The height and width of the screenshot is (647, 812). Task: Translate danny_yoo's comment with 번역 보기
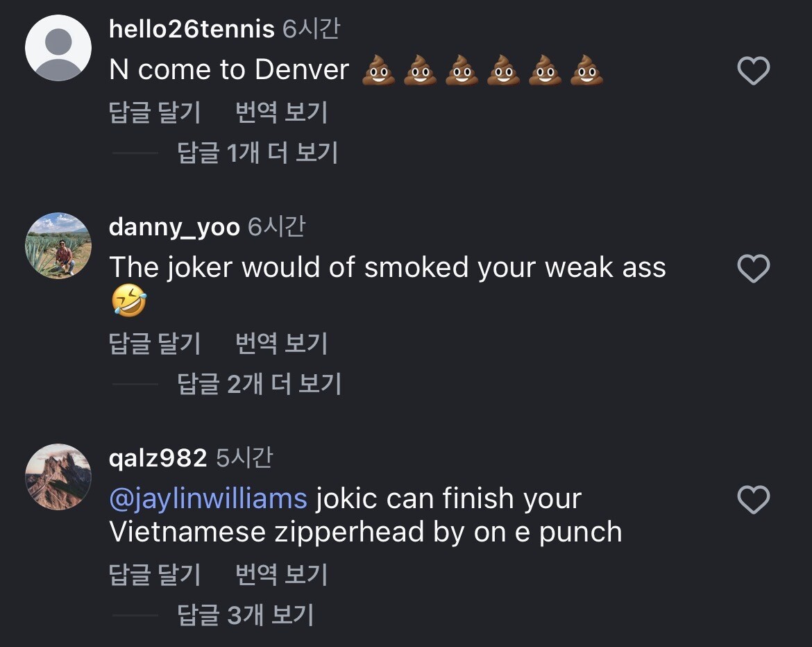(x=281, y=344)
